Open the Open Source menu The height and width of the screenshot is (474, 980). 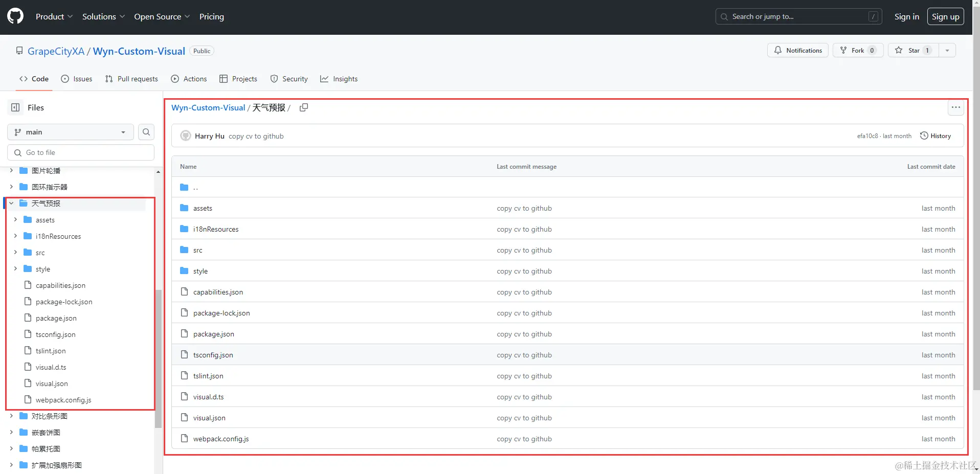tap(162, 16)
